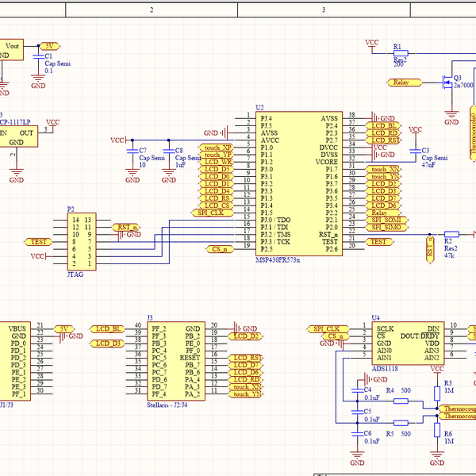The height and width of the screenshot is (476, 476).
Task: Select the SPI_SIMO net port
Action: (386, 228)
